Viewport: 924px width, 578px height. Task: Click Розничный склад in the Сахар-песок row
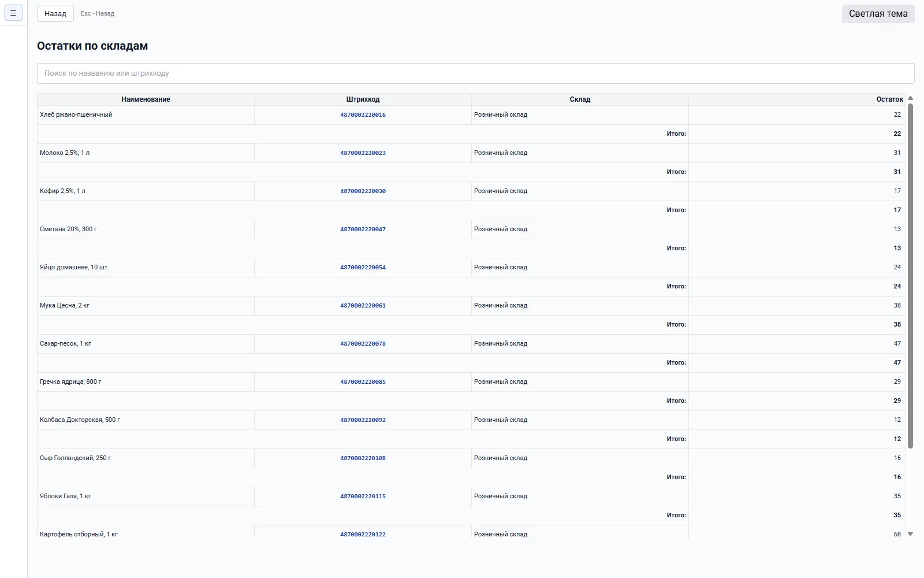click(x=501, y=343)
